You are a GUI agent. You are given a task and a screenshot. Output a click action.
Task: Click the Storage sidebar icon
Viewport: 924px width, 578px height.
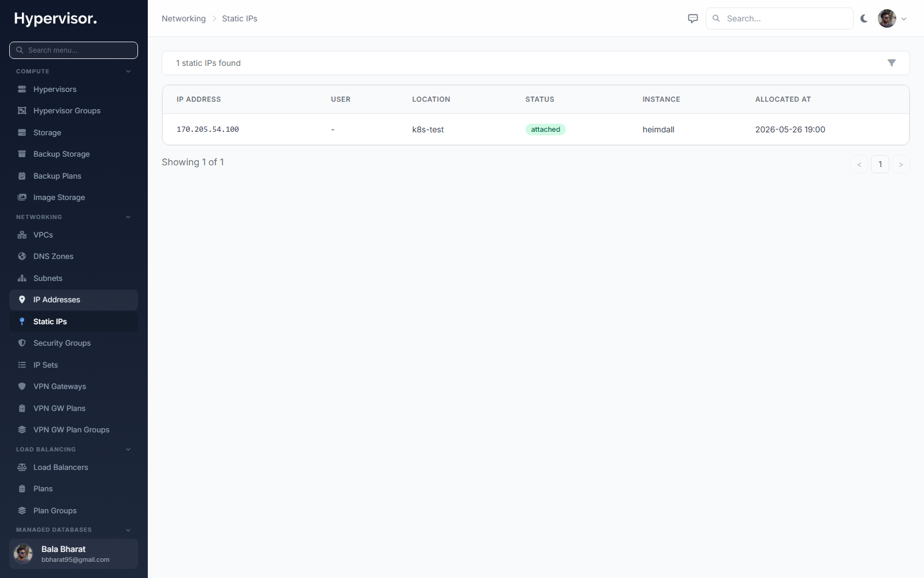pos(22,132)
